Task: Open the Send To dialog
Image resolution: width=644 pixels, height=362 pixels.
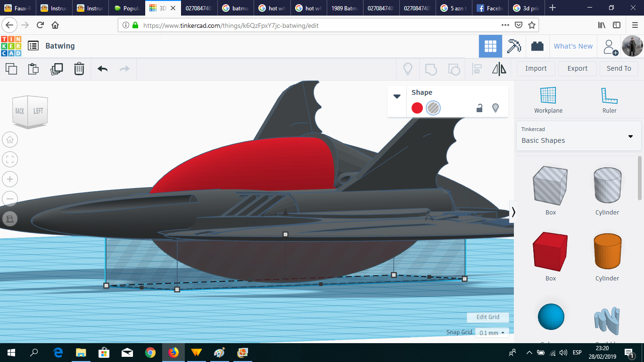Action: tap(619, 68)
